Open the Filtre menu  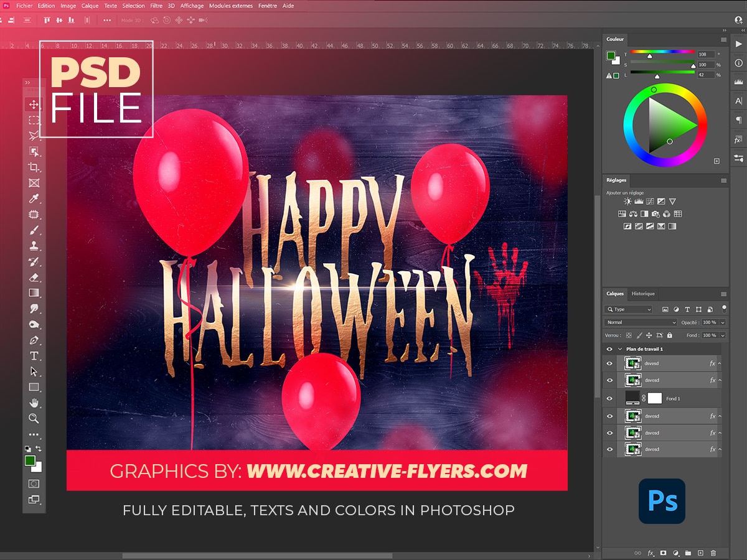coord(156,6)
